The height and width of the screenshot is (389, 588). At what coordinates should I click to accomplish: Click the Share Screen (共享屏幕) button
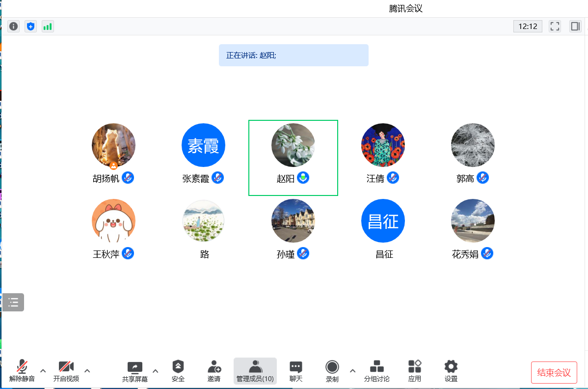point(134,371)
